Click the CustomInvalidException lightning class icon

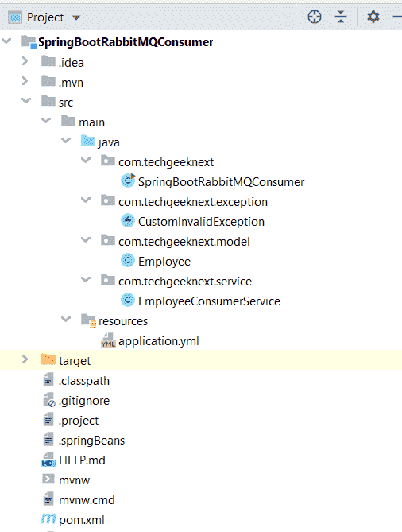click(128, 221)
